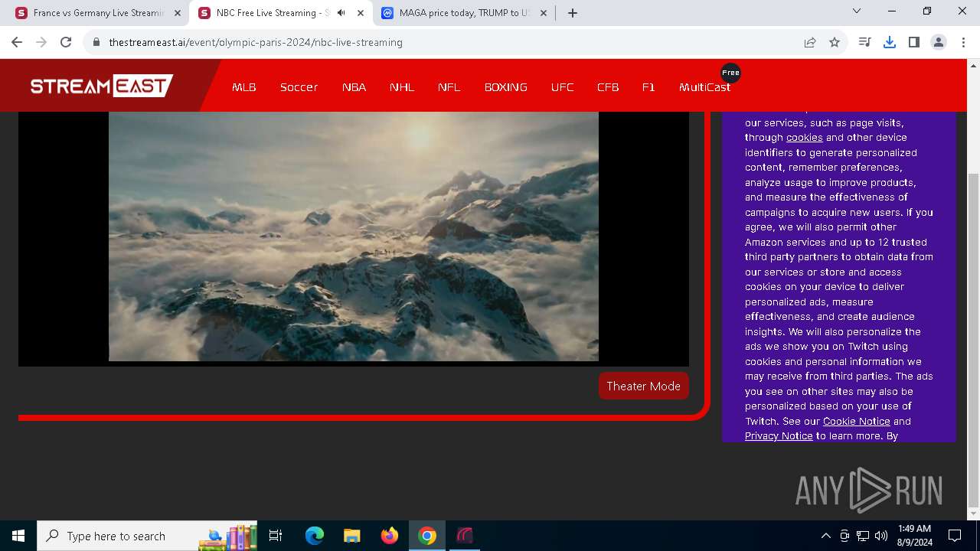Bookmark this page with star
Viewport: 980px width, 551px height.
pos(835,42)
